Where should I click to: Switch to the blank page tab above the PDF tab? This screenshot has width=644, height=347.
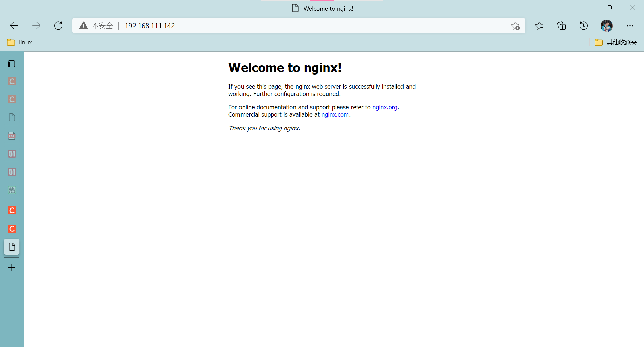(x=12, y=117)
